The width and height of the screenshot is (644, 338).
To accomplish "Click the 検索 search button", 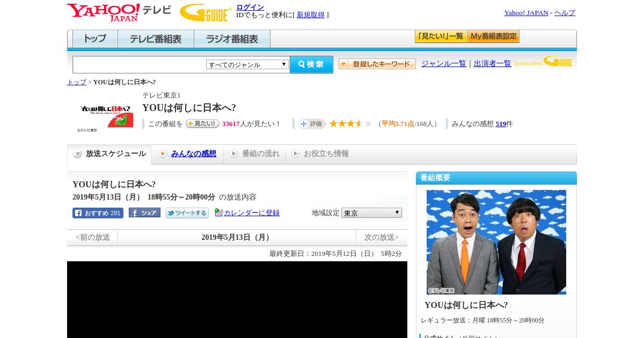I will coord(311,64).
